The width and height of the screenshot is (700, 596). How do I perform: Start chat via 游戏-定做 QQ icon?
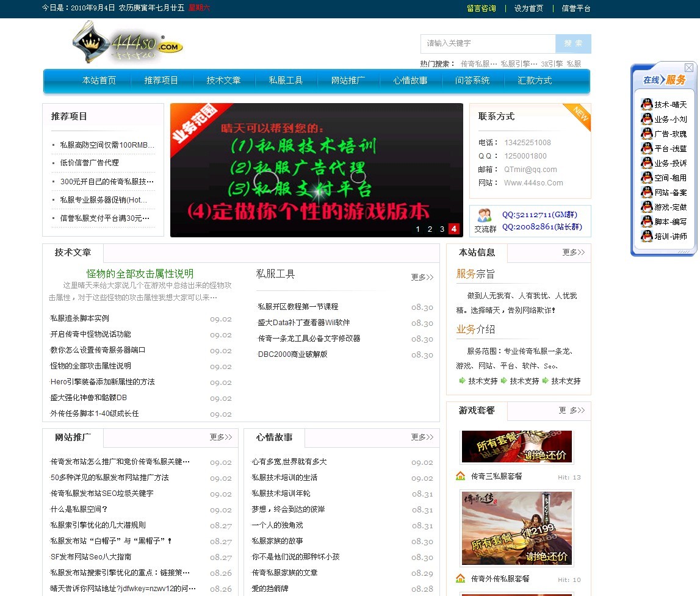646,207
